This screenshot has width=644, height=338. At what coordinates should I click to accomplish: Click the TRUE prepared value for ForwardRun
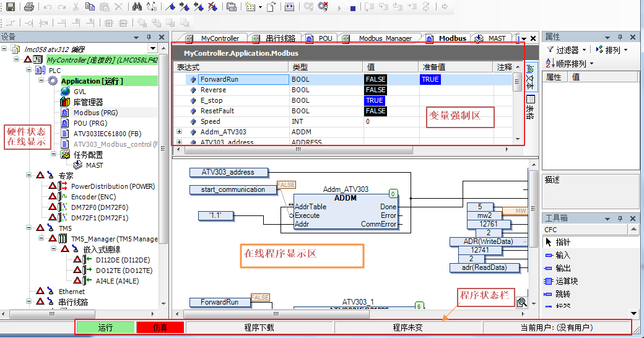[x=430, y=79]
